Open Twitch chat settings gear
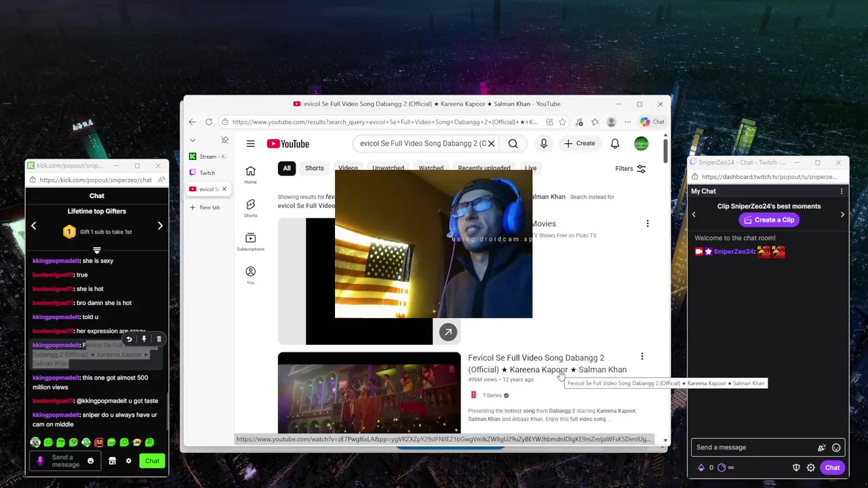This screenshot has width=868, height=488. coord(810,468)
